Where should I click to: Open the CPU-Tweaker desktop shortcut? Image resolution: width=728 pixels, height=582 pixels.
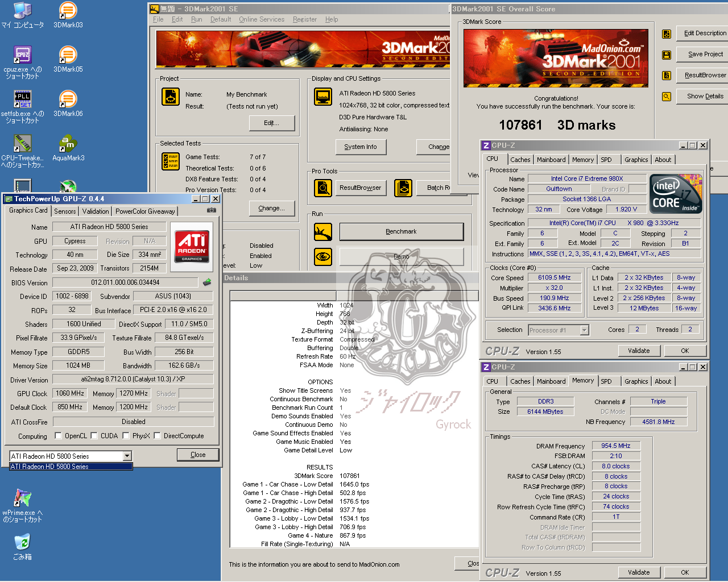23,151
